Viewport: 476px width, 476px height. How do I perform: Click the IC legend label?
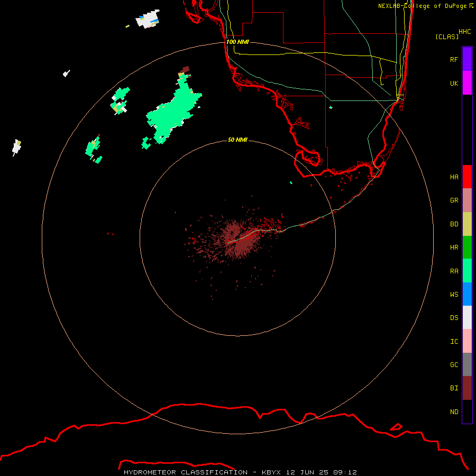click(454, 341)
